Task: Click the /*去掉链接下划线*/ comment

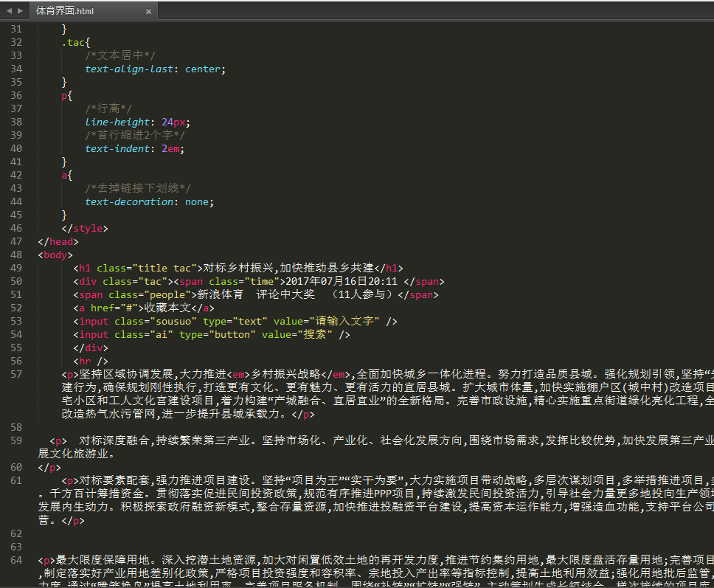Action: click(137, 188)
